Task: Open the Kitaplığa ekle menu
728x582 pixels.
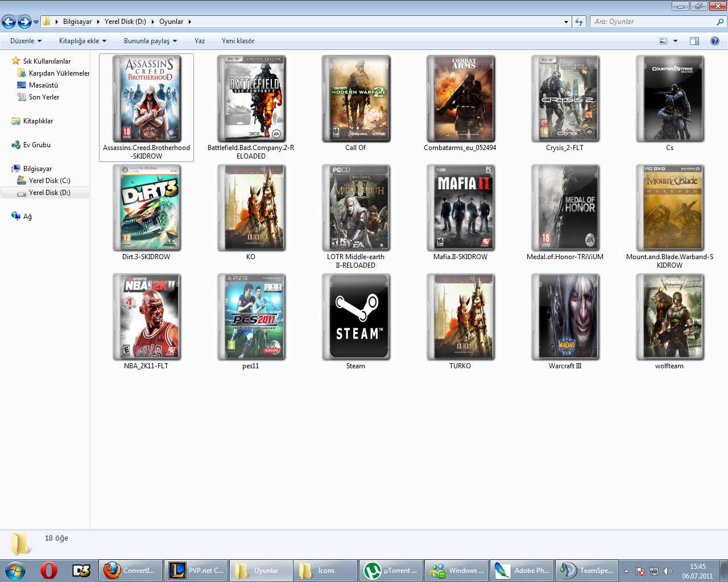Action: click(82, 41)
